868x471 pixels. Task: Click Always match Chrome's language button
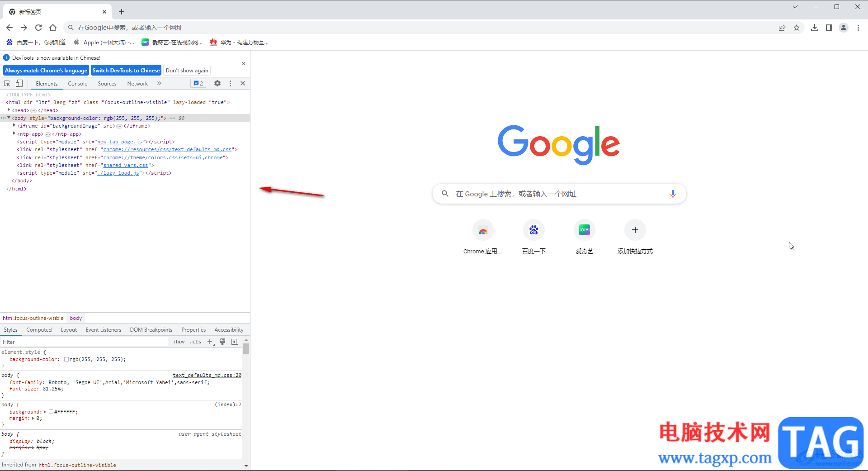[x=46, y=71]
